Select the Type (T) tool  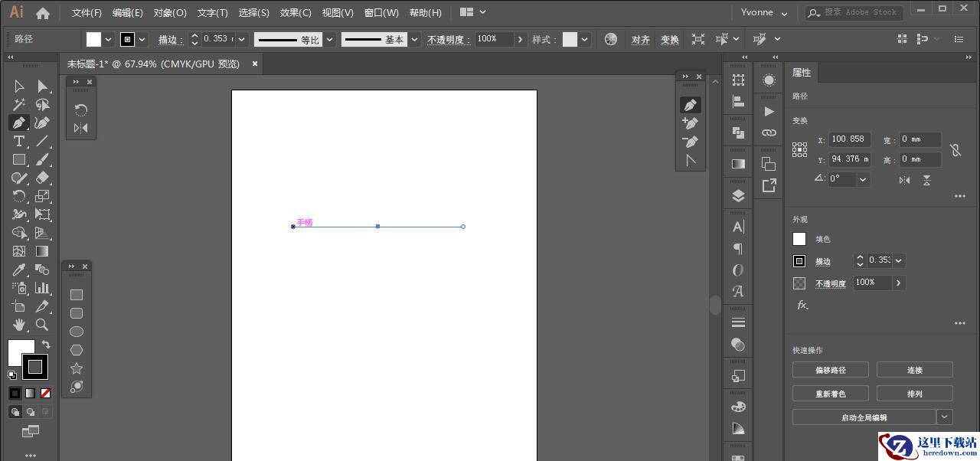click(x=19, y=142)
